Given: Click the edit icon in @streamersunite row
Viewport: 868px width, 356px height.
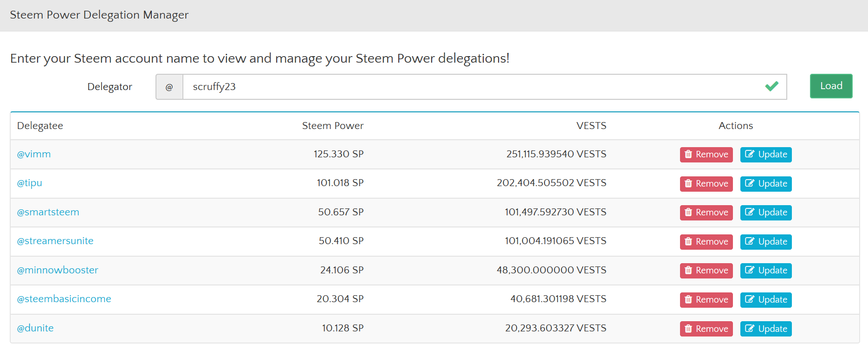Looking at the screenshot, I should pos(749,241).
